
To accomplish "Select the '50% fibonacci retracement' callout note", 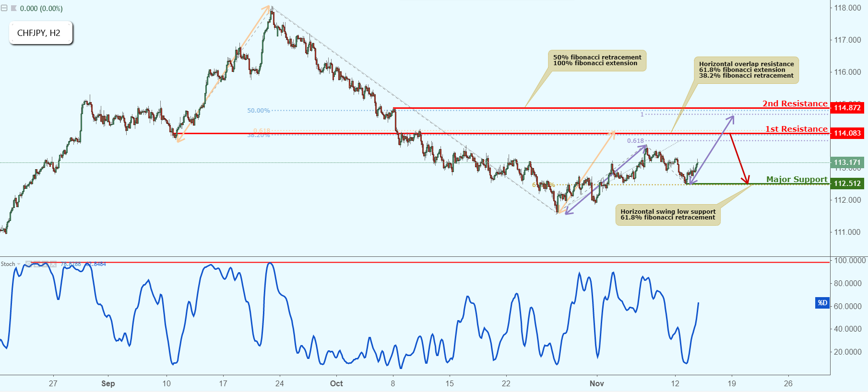I will [x=597, y=60].
